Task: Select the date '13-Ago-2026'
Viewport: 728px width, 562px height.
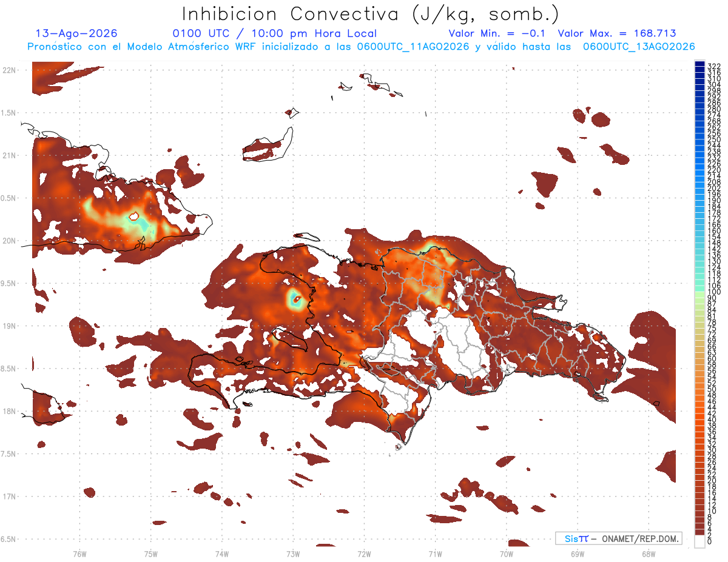Action: tap(76, 33)
